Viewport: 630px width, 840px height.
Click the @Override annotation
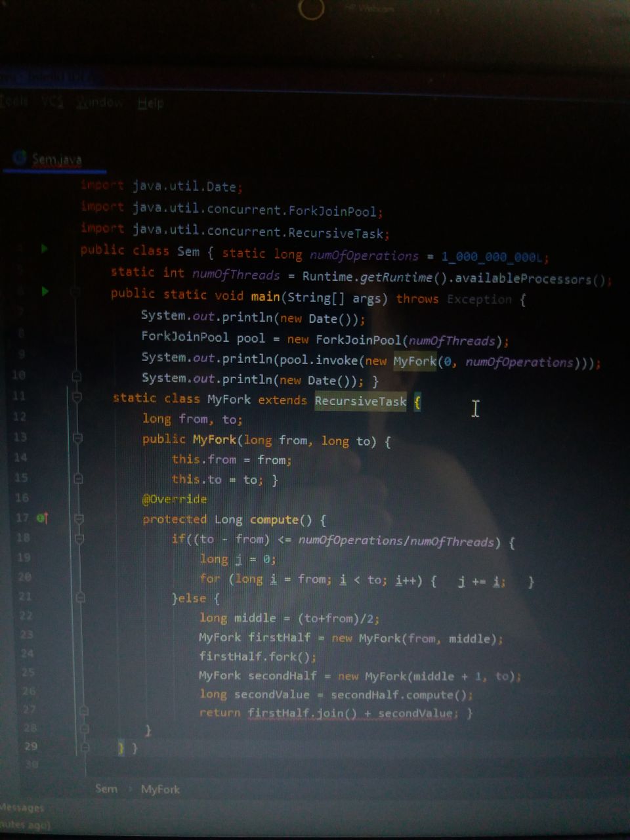point(175,499)
